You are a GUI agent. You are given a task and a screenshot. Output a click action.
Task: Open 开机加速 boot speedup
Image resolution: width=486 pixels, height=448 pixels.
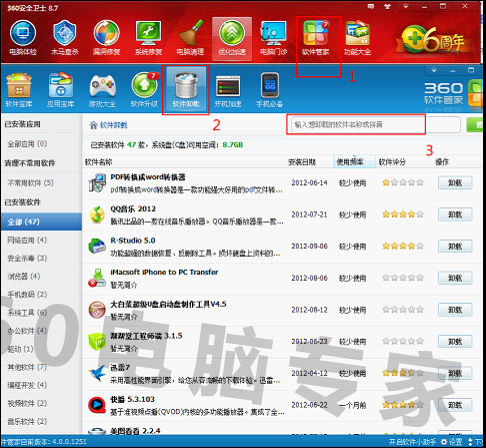point(228,90)
